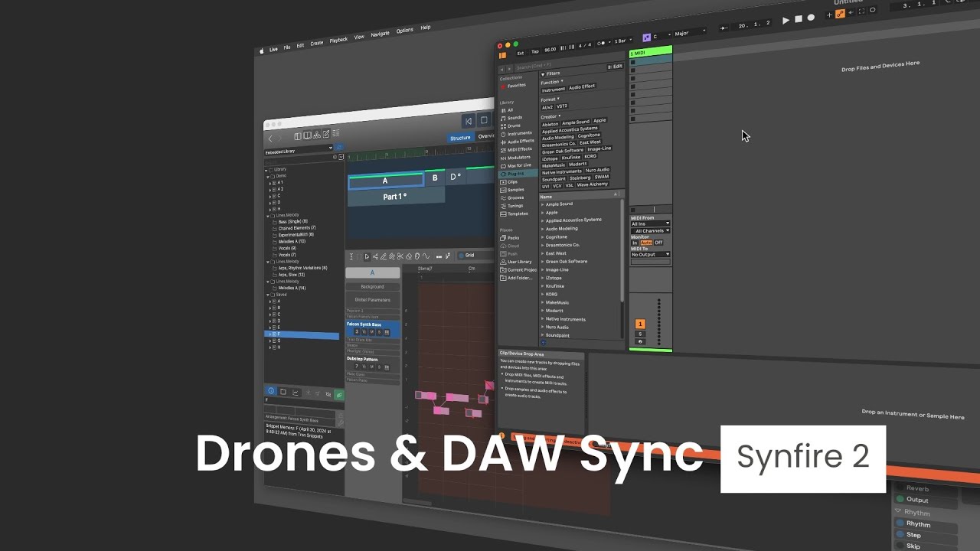Open the No Output MIDI To dropdown

pyautogui.click(x=650, y=255)
